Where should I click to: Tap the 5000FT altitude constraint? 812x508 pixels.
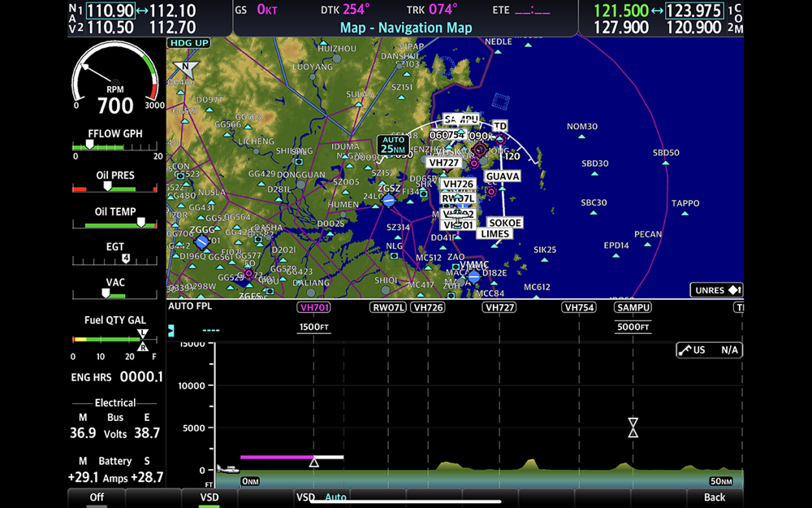633,327
